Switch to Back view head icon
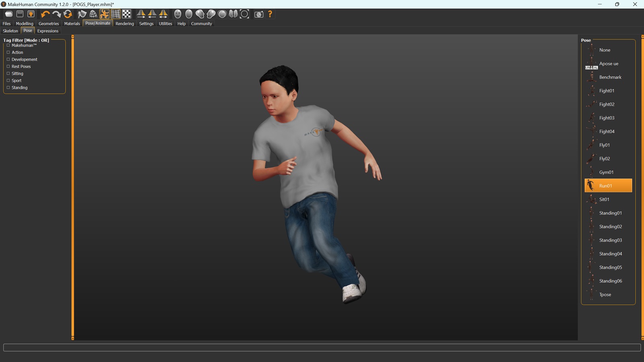 pyautogui.click(x=189, y=14)
